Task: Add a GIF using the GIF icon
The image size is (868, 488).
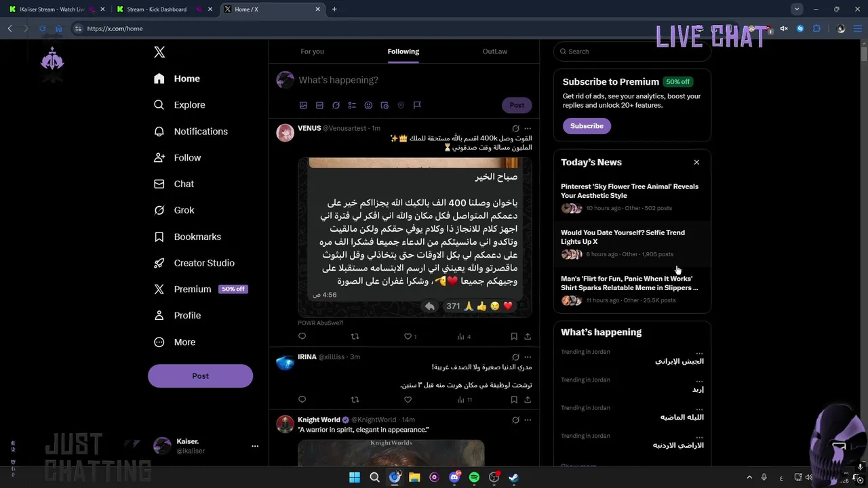Action: coord(319,105)
